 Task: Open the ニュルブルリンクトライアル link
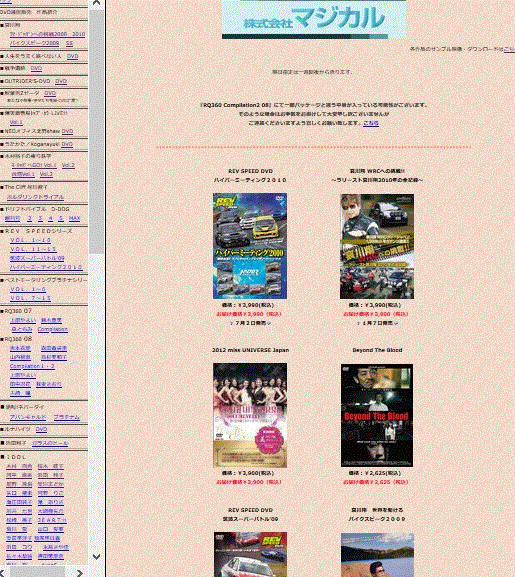(35, 197)
